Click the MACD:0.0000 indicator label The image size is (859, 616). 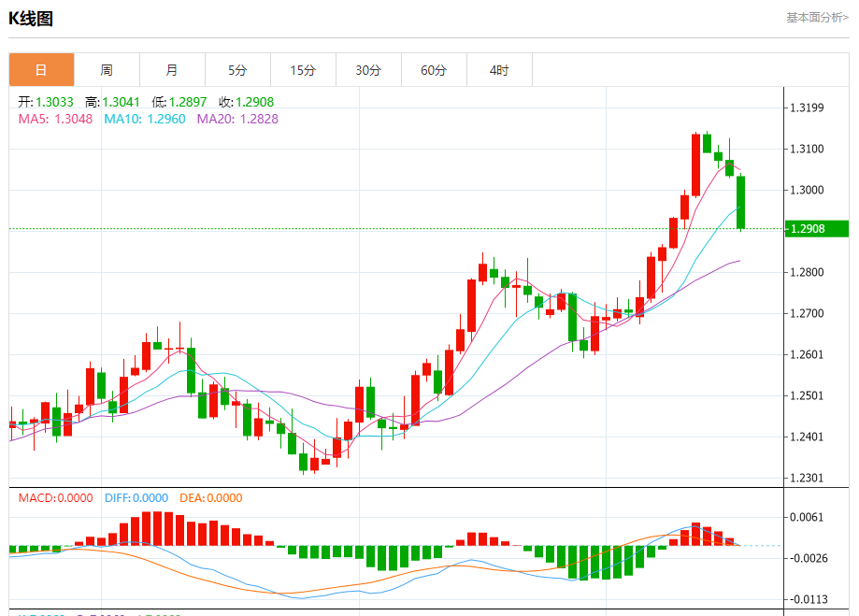[56, 497]
